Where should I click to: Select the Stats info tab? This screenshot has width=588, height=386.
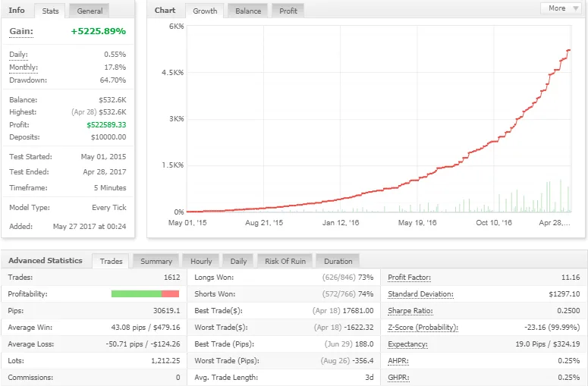pos(51,11)
